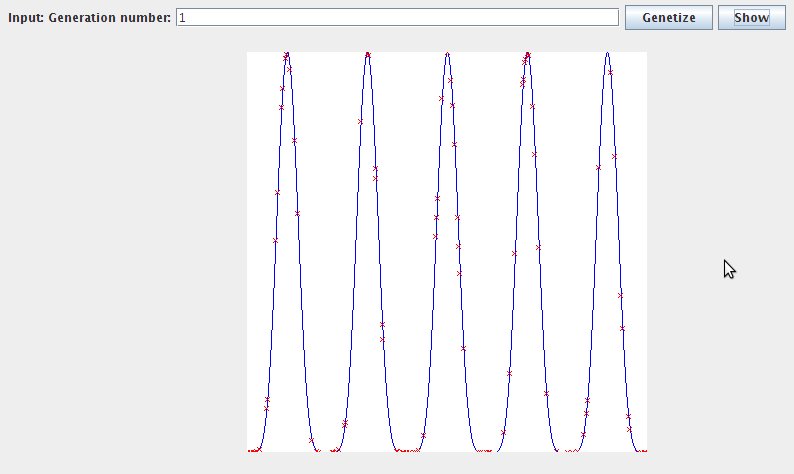The height and width of the screenshot is (474, 794).
Task: Select lowest red marker on third peak's right slope
Action: coord(463,348)
